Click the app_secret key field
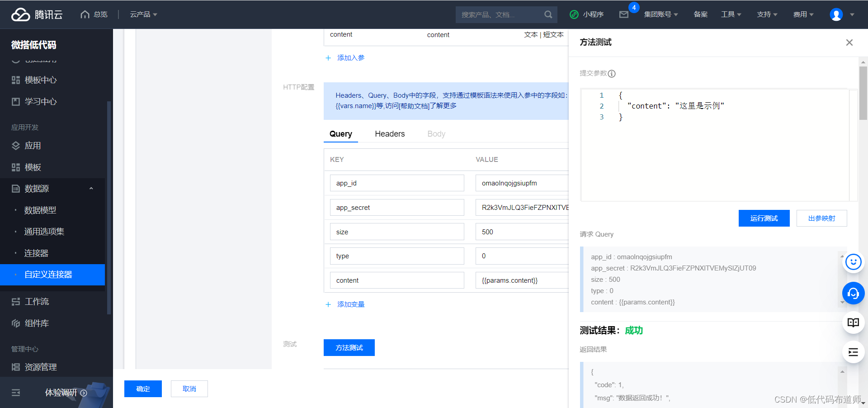The height and width of the screenshot is (408, 868). 397,208
